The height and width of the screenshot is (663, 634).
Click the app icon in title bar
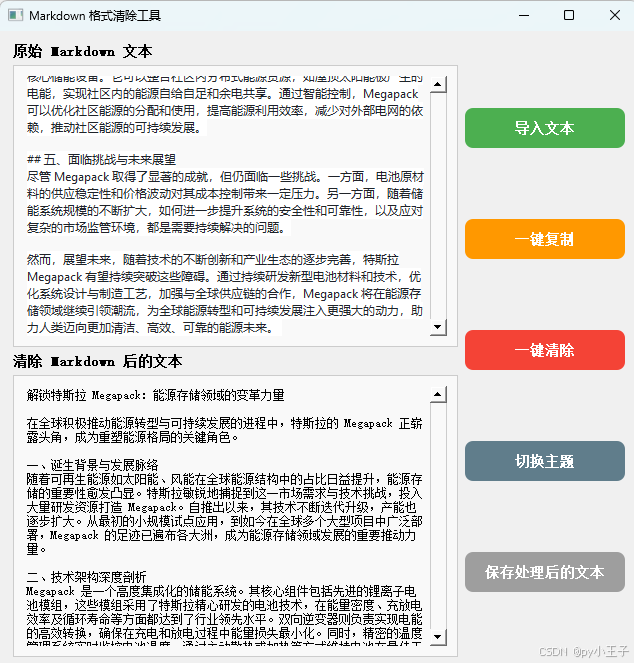point(16,15)
